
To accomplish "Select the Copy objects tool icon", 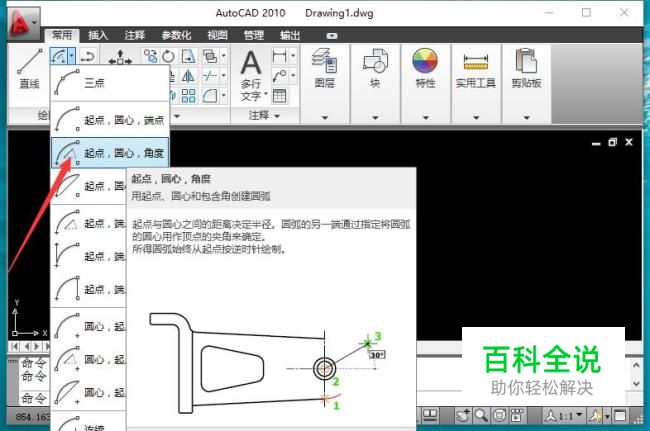I will [150, 56].
